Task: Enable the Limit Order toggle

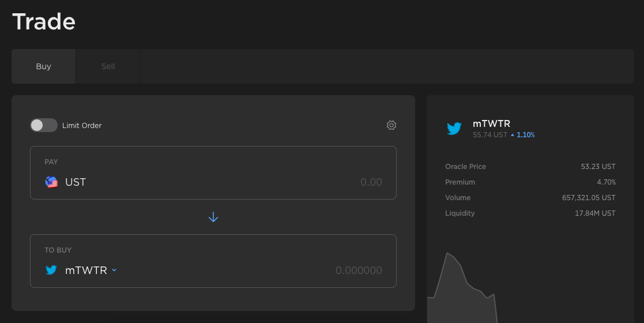Action: point(44,125)
